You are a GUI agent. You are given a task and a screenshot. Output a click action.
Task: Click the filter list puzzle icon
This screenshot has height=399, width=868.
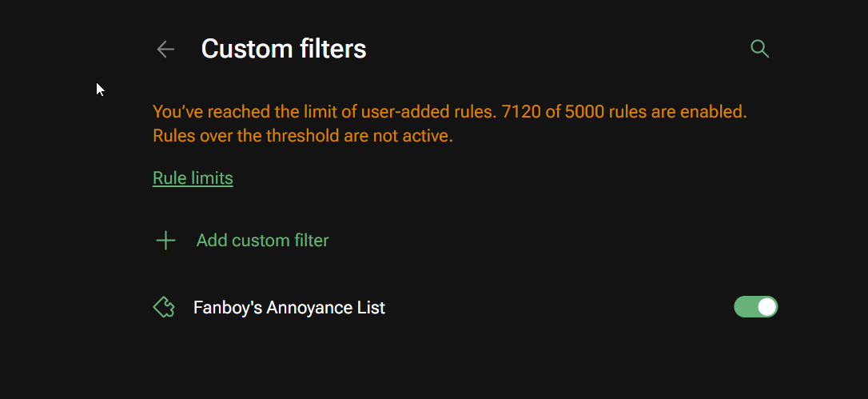164,308
